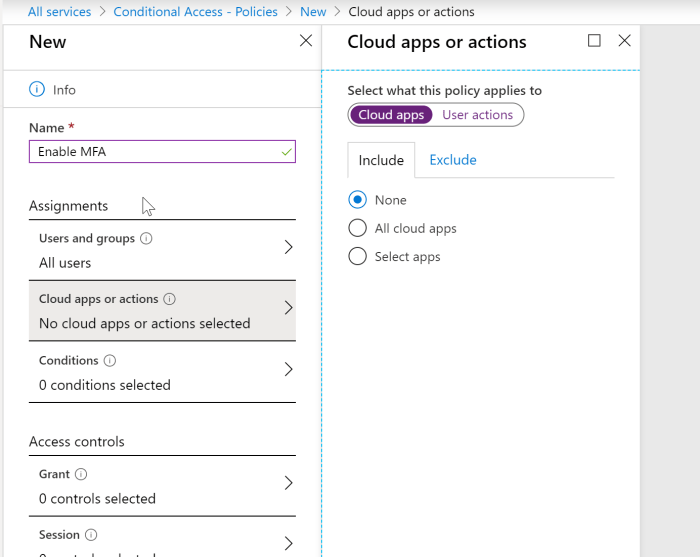Maximize the Cloud apps or actions blade
Screen dimensions: 700x557
point(594,41)
